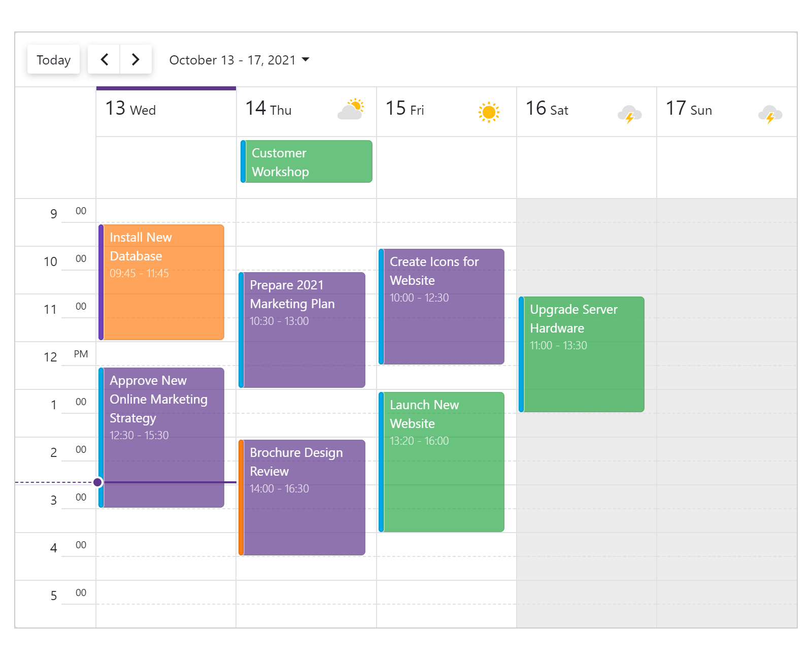Click the sunny weather icon on Friday 15
This screenshot has height=660, width=812.
pyautogui.click(x=489, y=112)
